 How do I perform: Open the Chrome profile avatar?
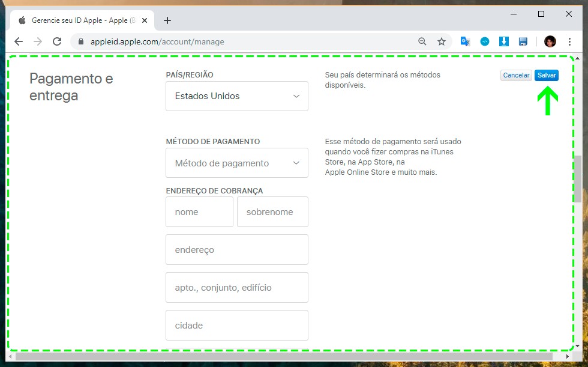pos(550,41)
